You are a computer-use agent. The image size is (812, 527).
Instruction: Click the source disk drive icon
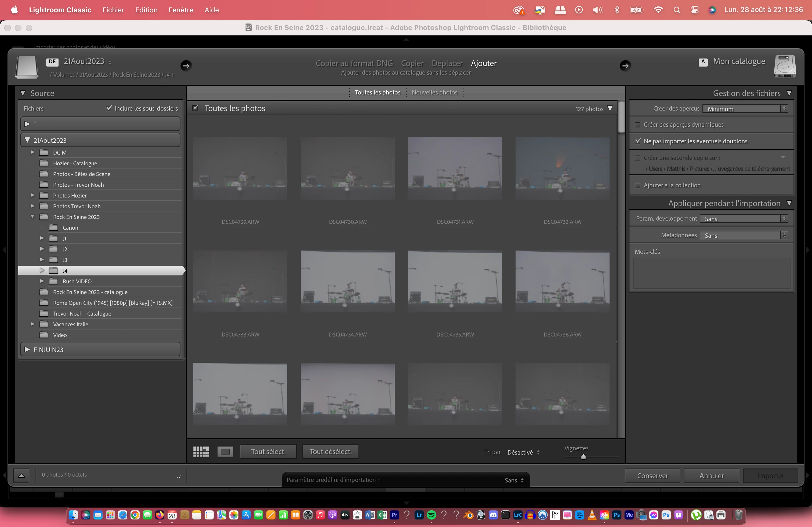(x=27, y=67)
